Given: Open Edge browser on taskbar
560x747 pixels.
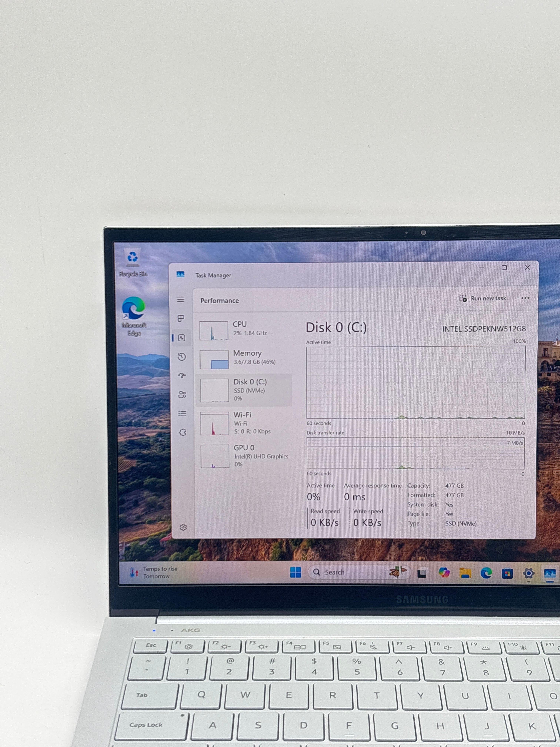Looking at the screenshot, I should [x=486, y=573].
